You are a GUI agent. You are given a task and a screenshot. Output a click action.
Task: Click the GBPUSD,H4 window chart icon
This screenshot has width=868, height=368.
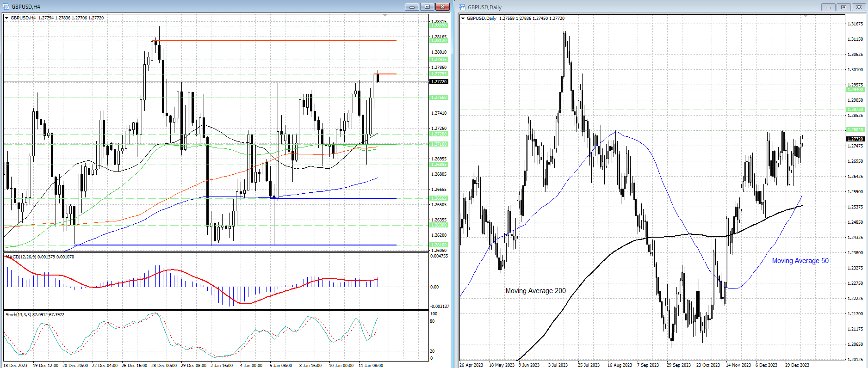coord(6,7)
